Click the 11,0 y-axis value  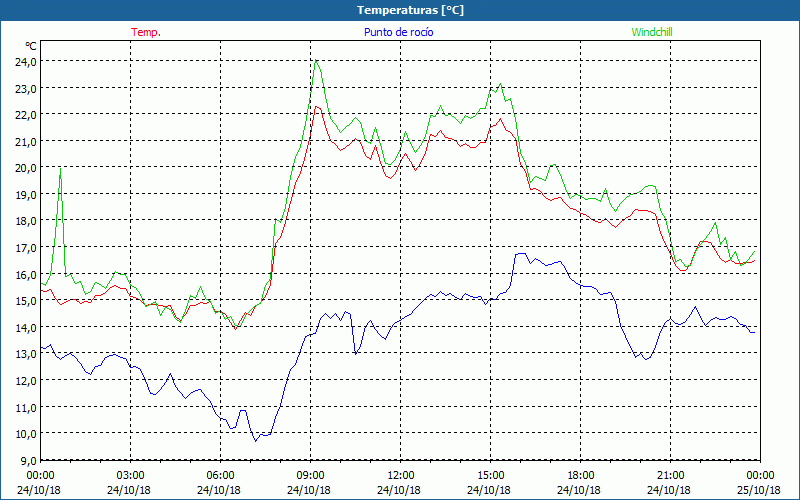point(27,407)
